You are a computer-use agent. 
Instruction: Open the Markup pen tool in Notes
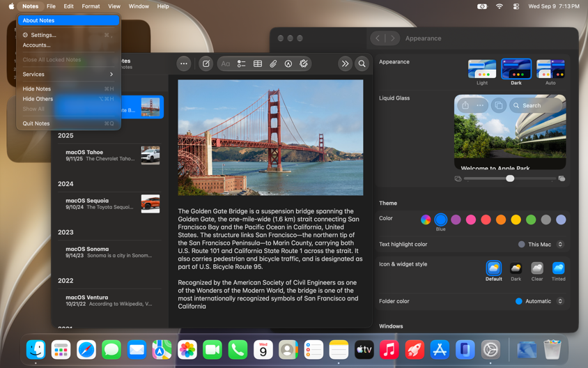point(288,63)
